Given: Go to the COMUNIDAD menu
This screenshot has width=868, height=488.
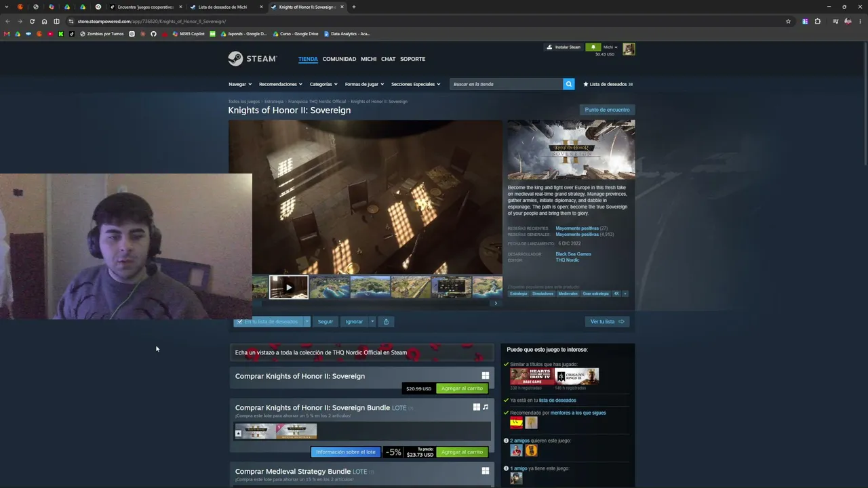Looking at the screenshot, I should 339,59.
